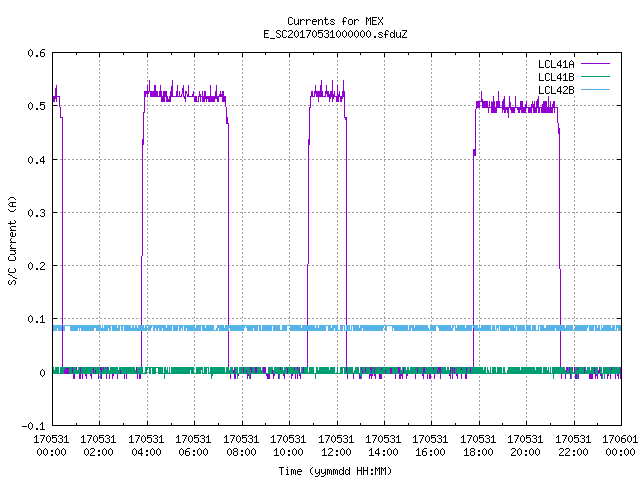
Task: Click the x-axis tick '170531 14:00'
Action: point(383,446)
